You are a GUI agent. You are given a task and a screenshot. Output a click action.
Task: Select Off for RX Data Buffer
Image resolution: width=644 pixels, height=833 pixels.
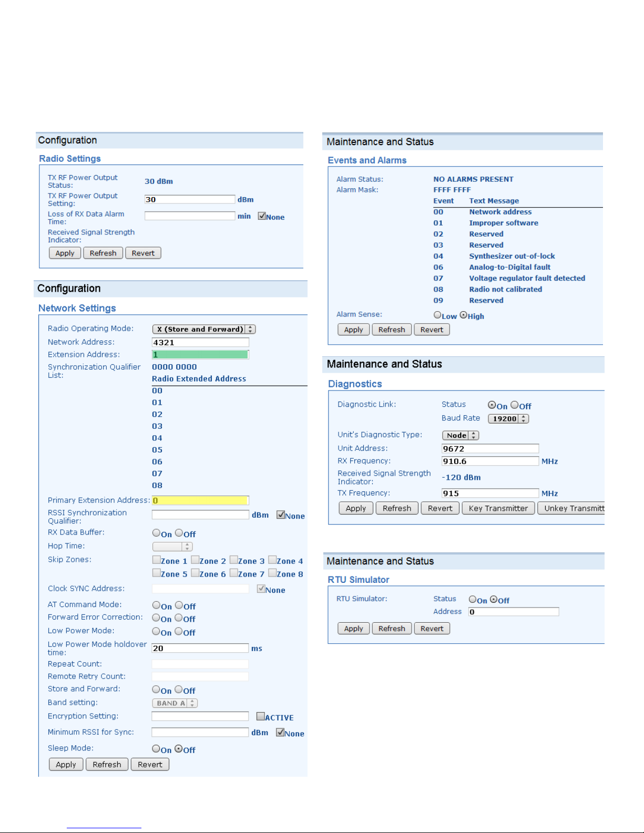click(x=179, y=533)
